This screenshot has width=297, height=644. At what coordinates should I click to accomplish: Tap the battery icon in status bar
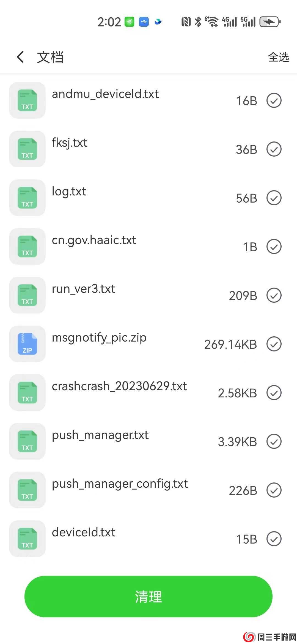(x=270, y=22)
